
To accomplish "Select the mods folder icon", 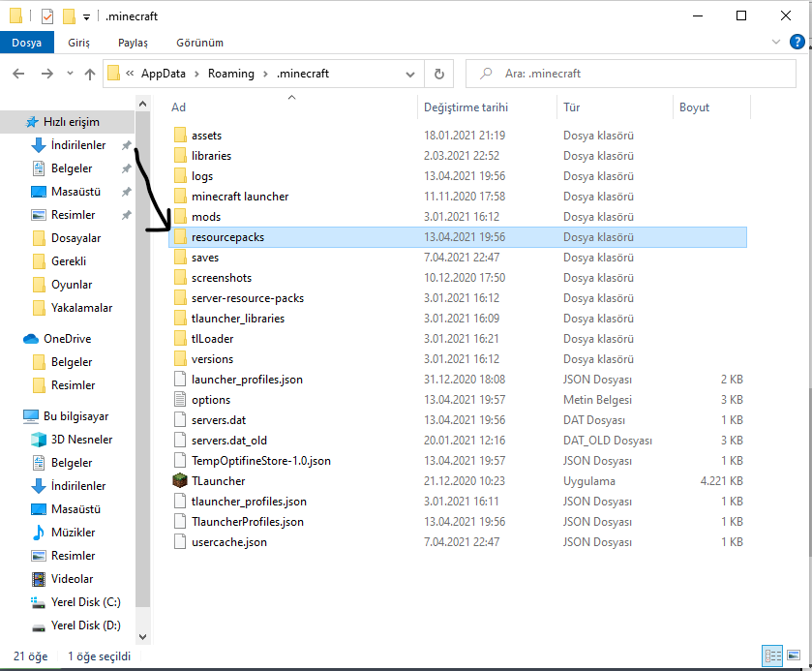I will coord(180,217).
